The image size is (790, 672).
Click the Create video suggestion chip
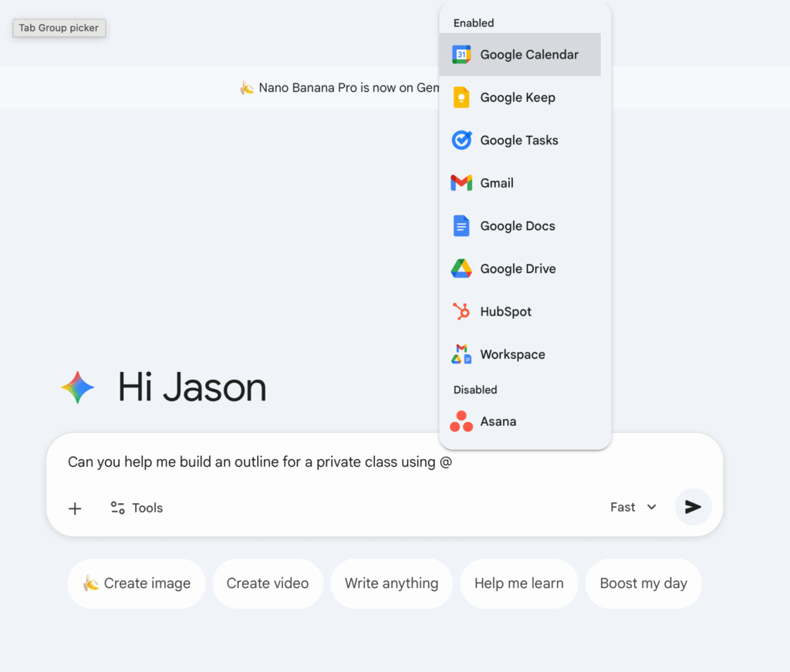click(x=268, y=583)
